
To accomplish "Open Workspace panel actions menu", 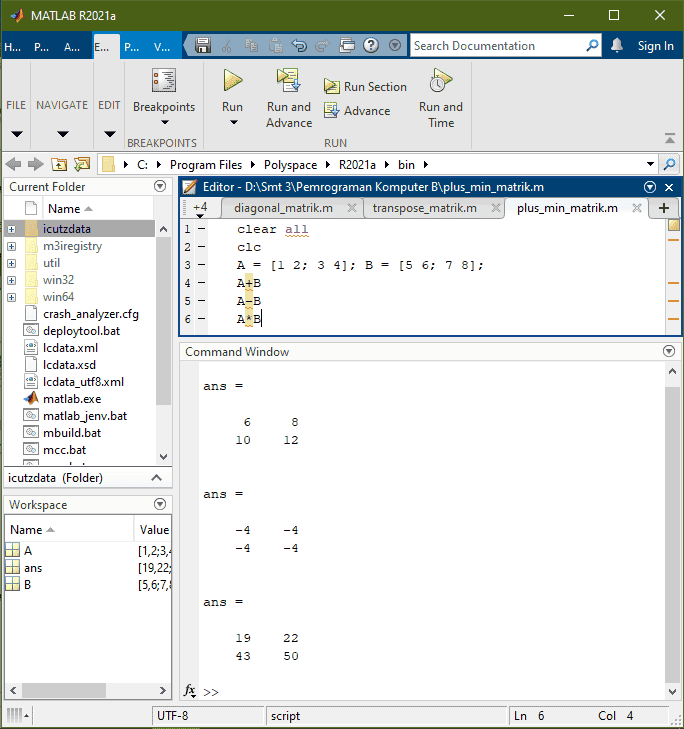I will pos(160,504).
